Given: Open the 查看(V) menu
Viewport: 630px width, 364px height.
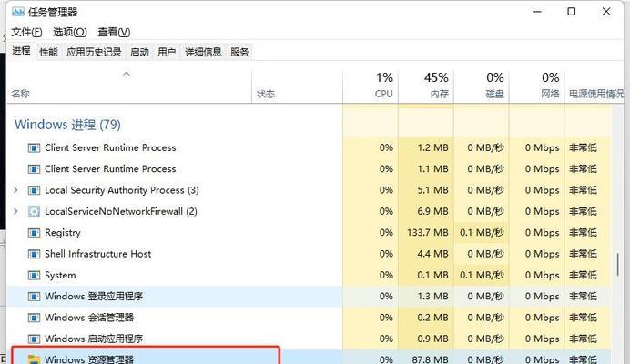Looking at the screenshot, I should click(114, 32).
